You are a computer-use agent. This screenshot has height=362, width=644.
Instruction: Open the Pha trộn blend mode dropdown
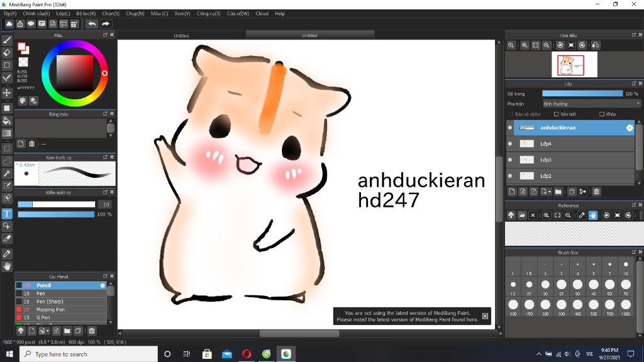tap(591, 104)
